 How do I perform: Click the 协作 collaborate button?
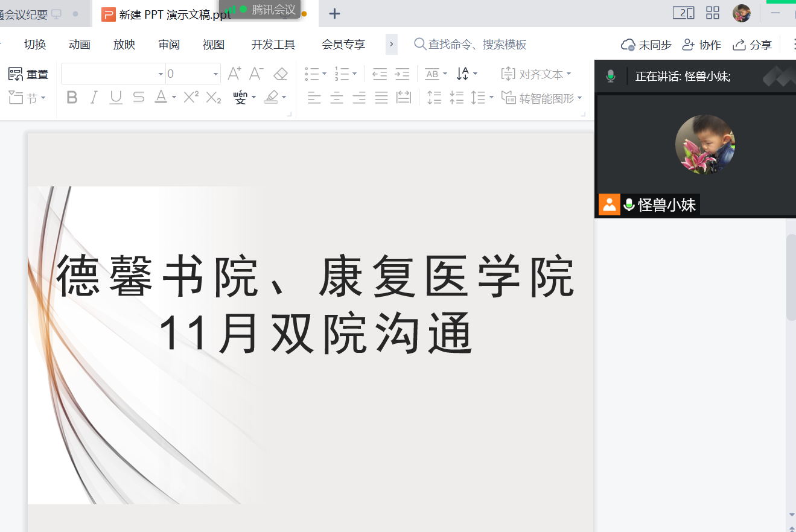(701, 45)
